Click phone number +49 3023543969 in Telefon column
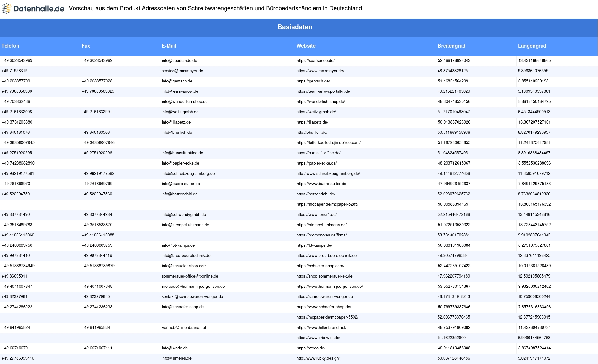This screenshot has width=598, height=364. coord(17,61)
